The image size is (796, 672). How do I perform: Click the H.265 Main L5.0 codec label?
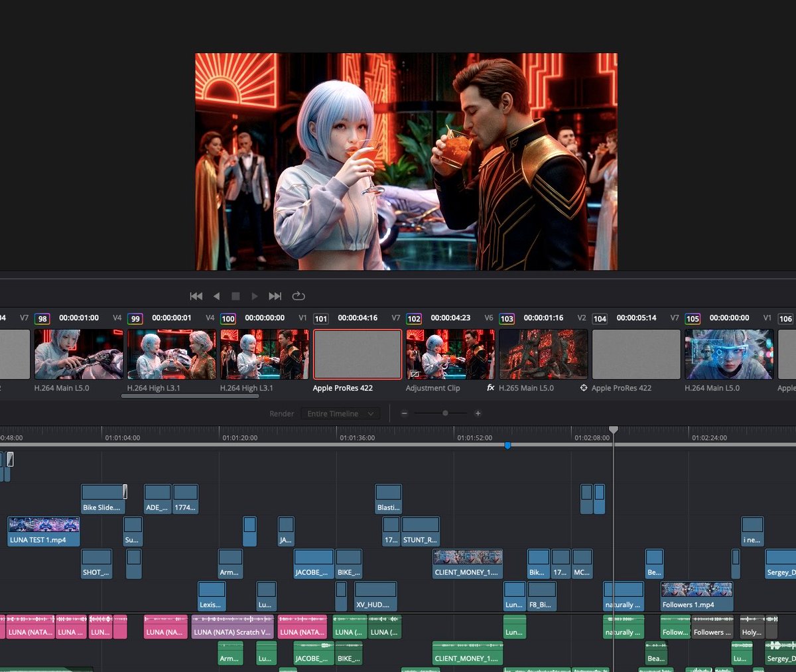(x=526, y=388)
